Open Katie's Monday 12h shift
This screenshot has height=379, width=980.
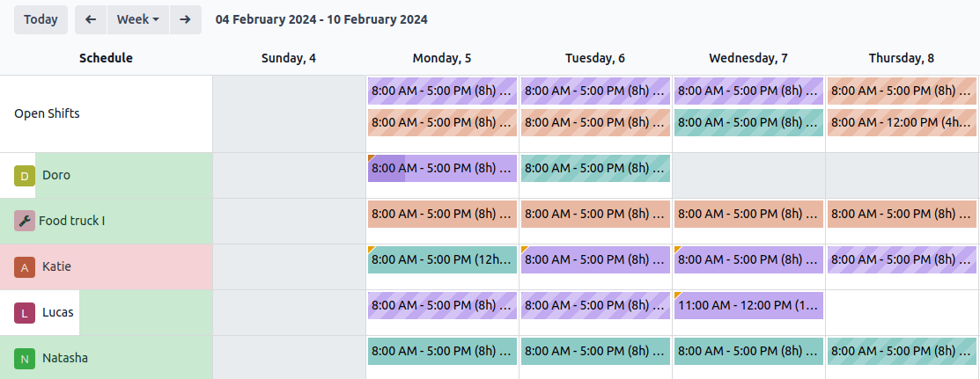point(442,259)
